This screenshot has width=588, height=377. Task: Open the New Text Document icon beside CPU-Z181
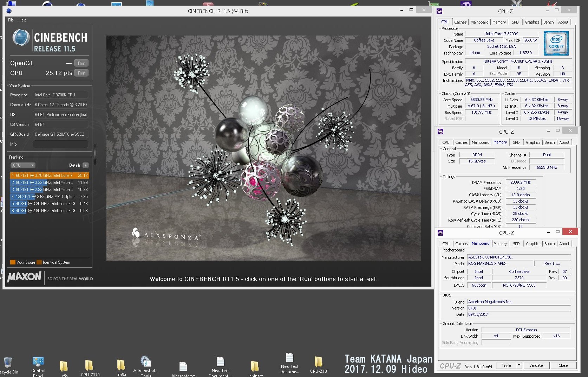289,364
